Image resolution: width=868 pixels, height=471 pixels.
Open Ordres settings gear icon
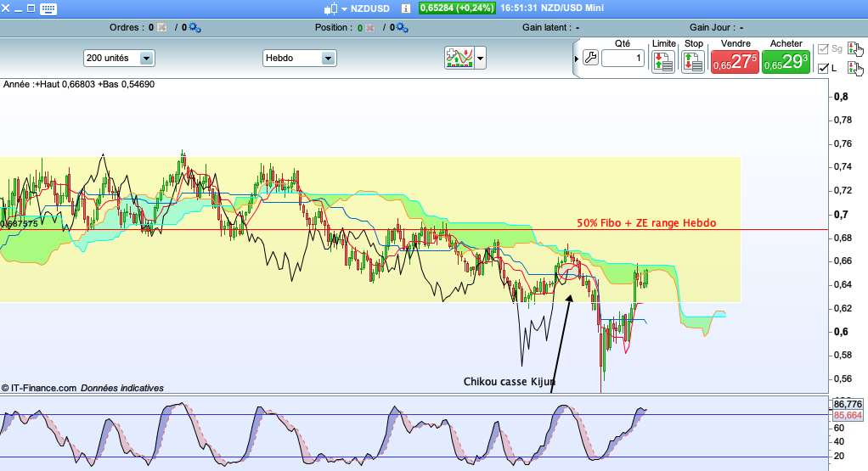pyautogui.click(x=194, y=28)
